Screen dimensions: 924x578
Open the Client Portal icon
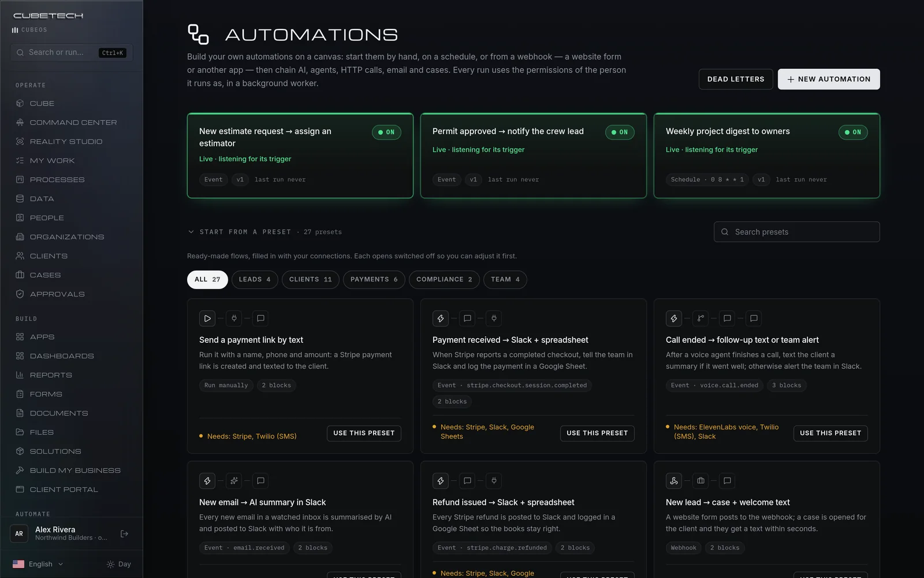point(20,490)
